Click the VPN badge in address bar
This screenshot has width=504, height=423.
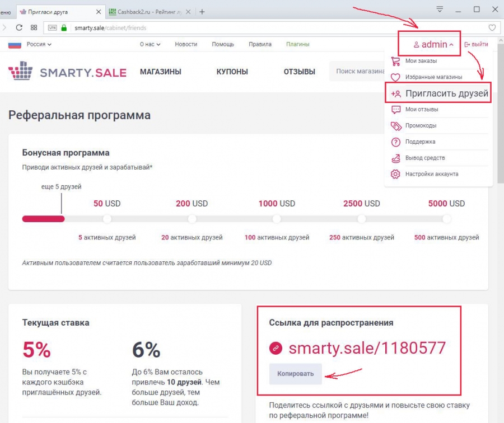click(x=53, y=28)
